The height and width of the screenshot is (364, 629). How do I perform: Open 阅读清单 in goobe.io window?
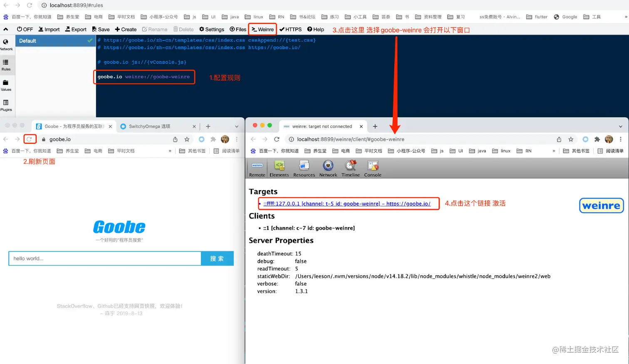[227, 151]
